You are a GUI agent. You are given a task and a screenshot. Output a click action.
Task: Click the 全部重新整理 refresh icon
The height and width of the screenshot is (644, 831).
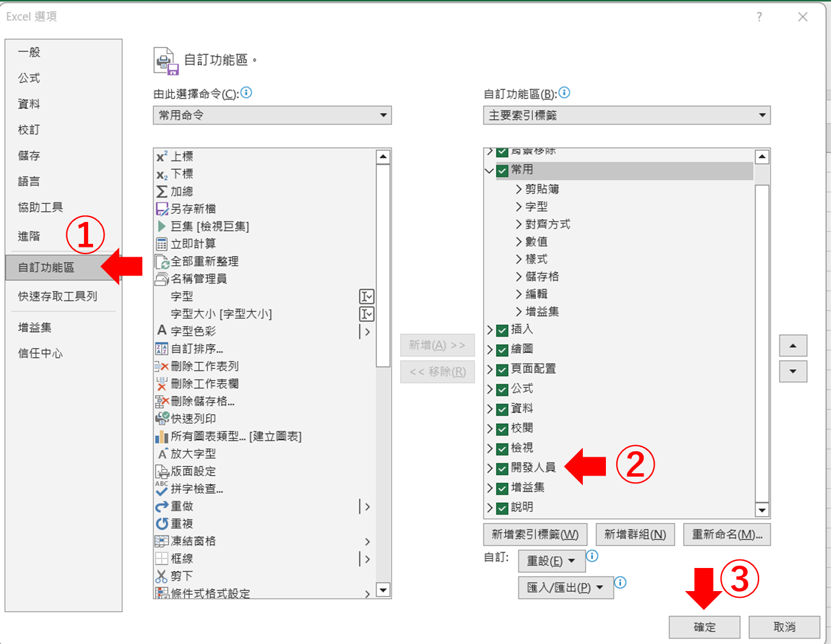pos(162,261)
